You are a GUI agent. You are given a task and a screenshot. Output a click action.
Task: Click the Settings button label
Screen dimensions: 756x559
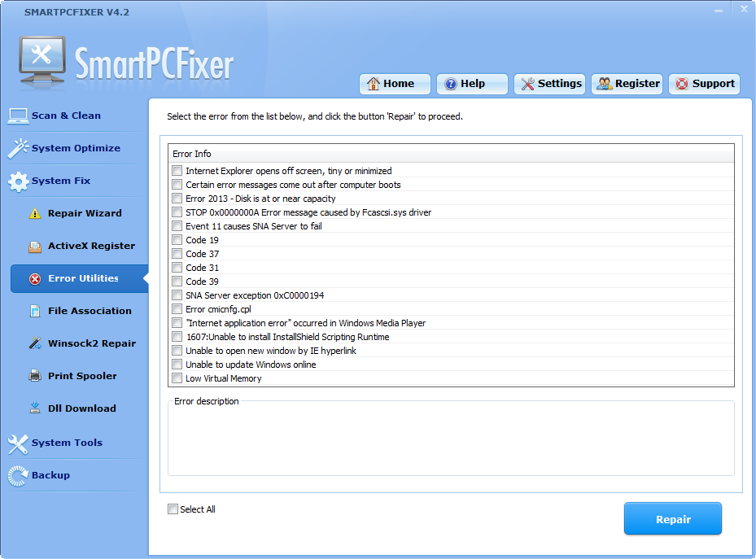560,84
